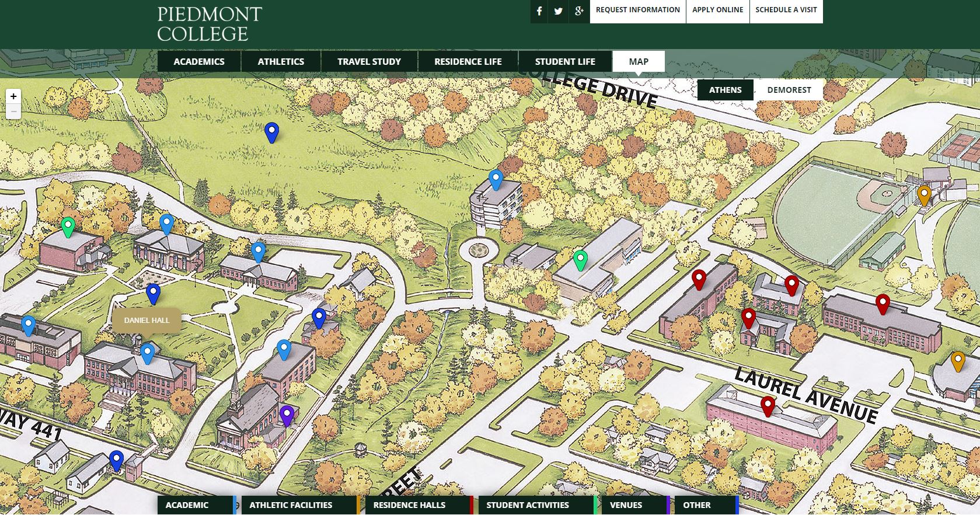Image resolution: width=980 pixels, height=515 pixels.
Task: Open the Academics menu
Action: 199,61
